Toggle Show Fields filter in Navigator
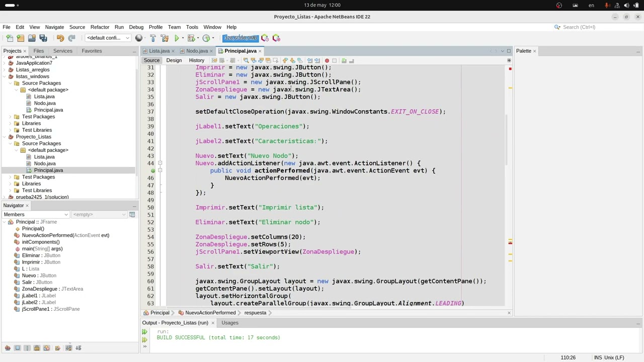The image size is (644, 362). [x=17, y=348]
